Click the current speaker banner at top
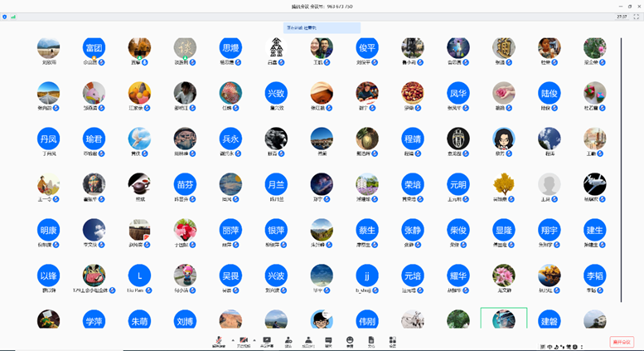This screenshot has height=351, width=644. point(322,27)
